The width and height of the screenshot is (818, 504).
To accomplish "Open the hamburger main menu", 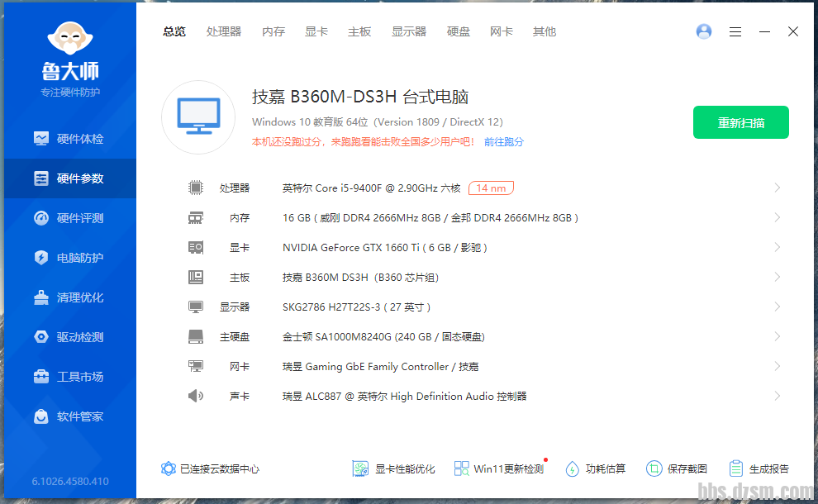I will 735,31.
